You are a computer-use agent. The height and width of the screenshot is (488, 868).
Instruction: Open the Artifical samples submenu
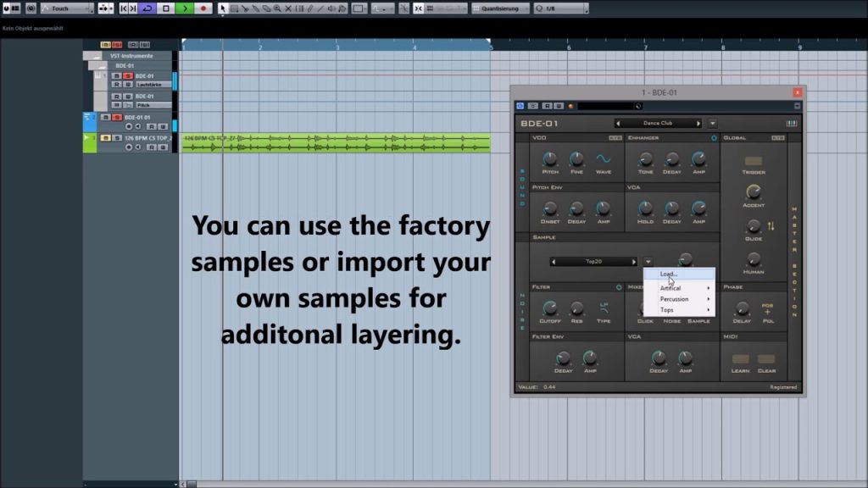679,288
